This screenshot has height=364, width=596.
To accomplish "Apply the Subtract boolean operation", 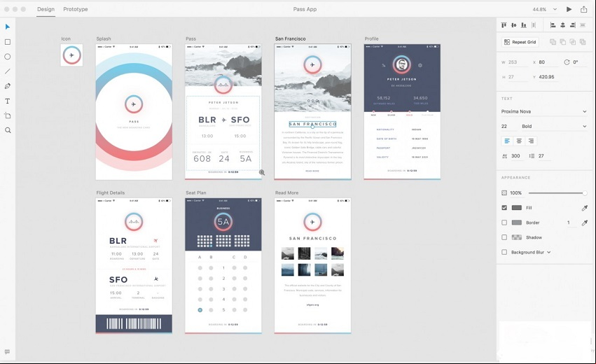I will point(563,42).
